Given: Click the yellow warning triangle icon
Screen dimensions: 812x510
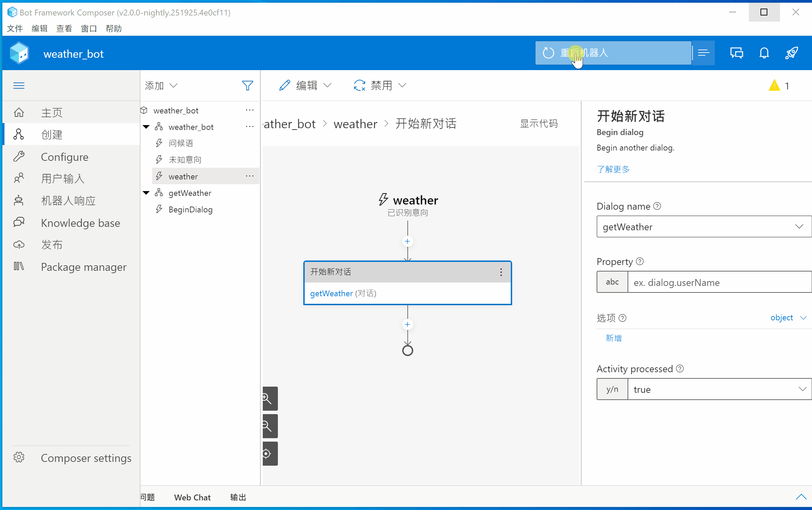Looking at the screenshot, I should pyautogui.click(x=774, y=86).
